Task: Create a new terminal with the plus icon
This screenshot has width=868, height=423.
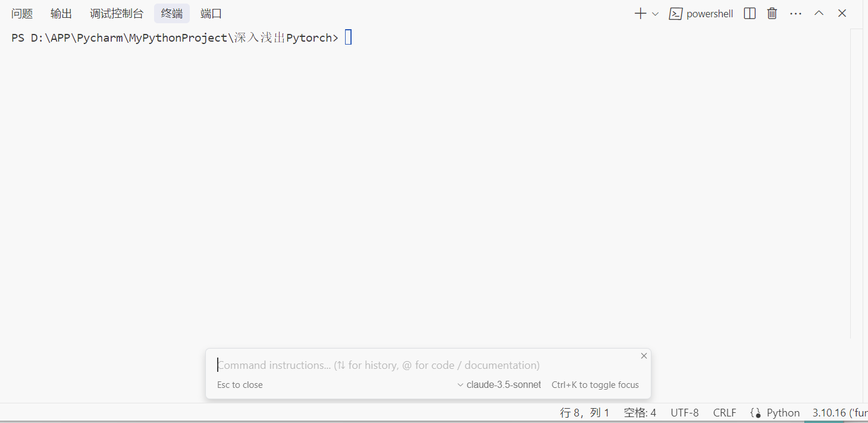Action: click(640, 14)
